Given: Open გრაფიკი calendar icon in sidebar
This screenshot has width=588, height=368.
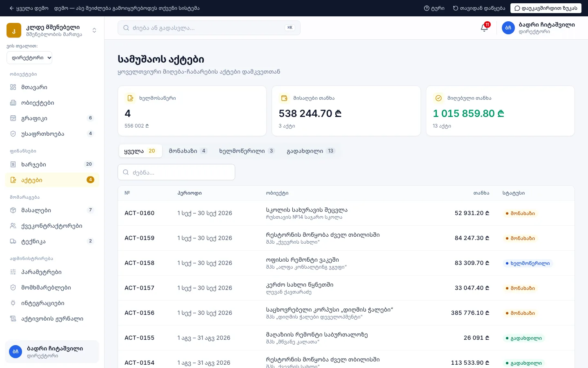Looking at the screenshot, I should point(13,118).
